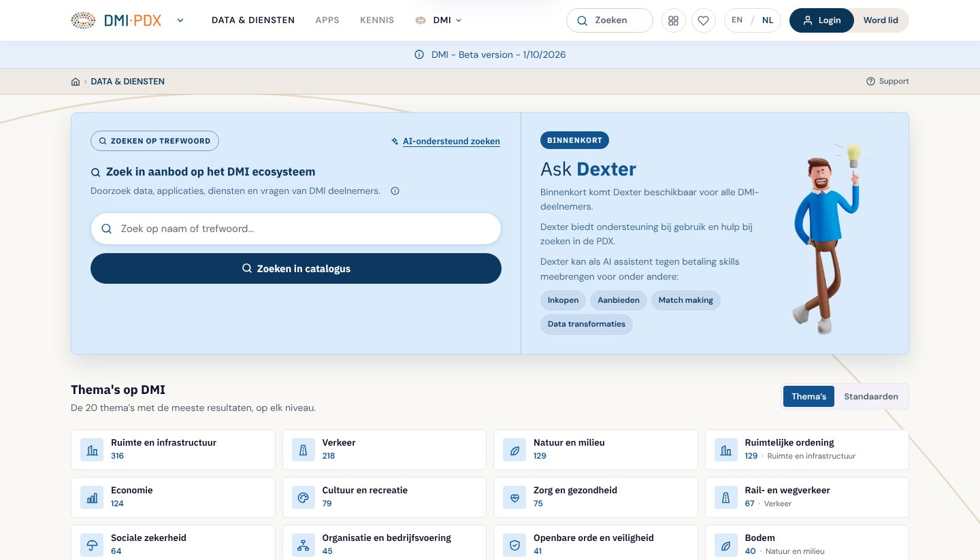Select the Zoeken op trefwoord mode
980x560 pixels.
[x=154, y=141]
